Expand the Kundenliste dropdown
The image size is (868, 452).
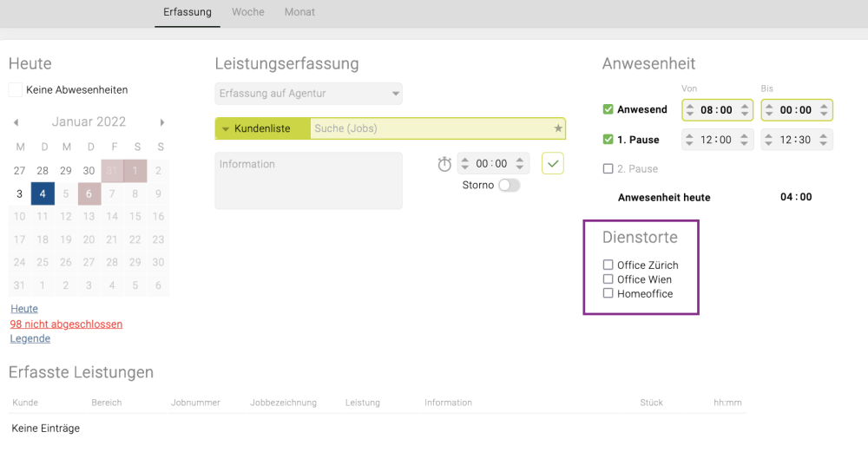point(262,128)
